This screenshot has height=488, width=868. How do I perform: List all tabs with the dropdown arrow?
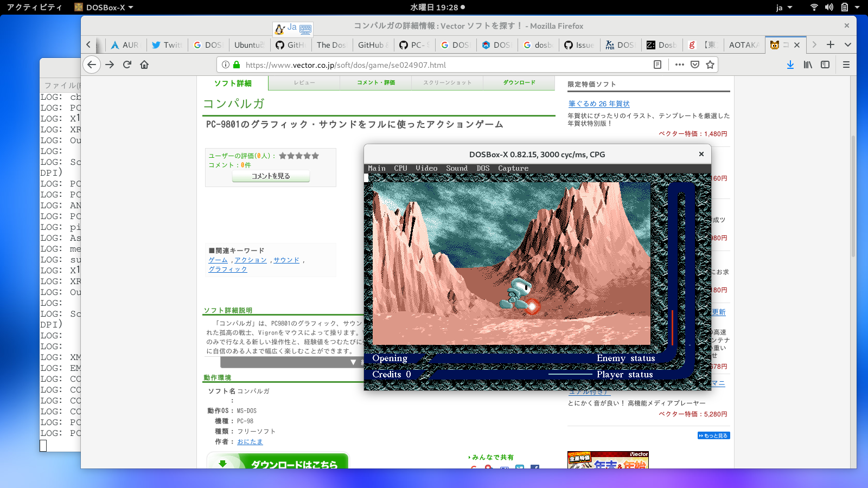click(848, 45)
